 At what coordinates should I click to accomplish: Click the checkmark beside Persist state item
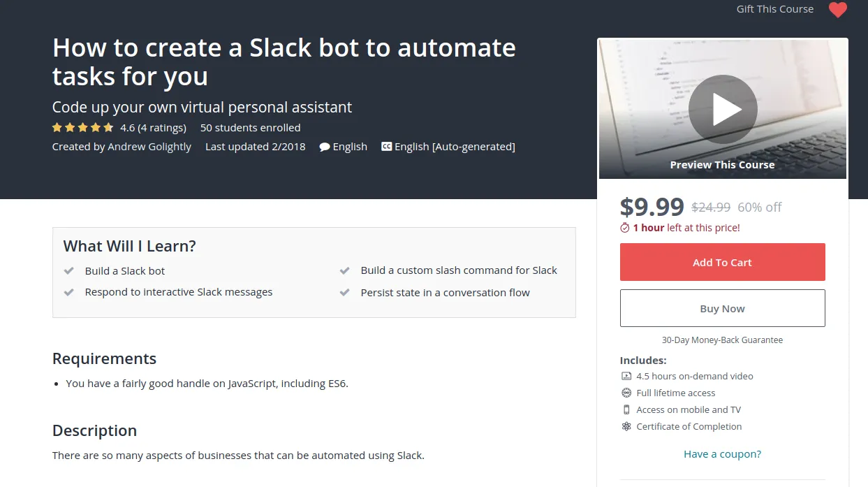pyautogui.click(x=345, y=293)
